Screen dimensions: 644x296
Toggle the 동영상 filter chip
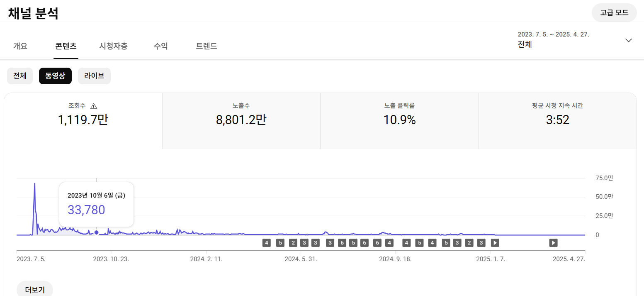point(55,76)
